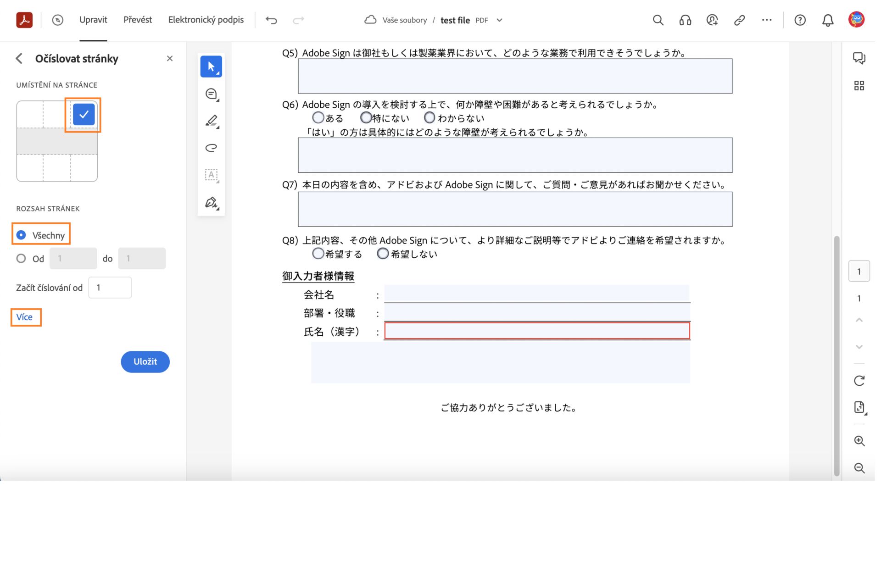Image resolution: width=881 pixels, height=588 pixels.
Task: Select the bottom-center placement cell
Action: [57, 168]
